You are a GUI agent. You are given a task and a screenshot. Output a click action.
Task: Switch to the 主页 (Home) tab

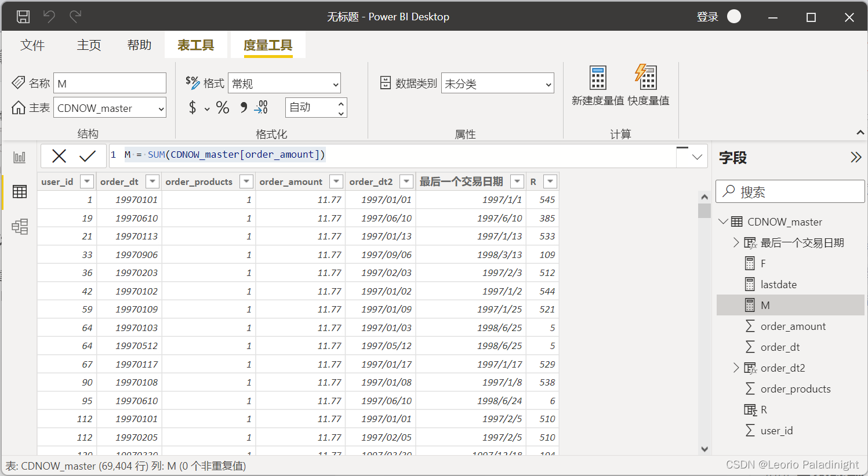pos(89,45)
